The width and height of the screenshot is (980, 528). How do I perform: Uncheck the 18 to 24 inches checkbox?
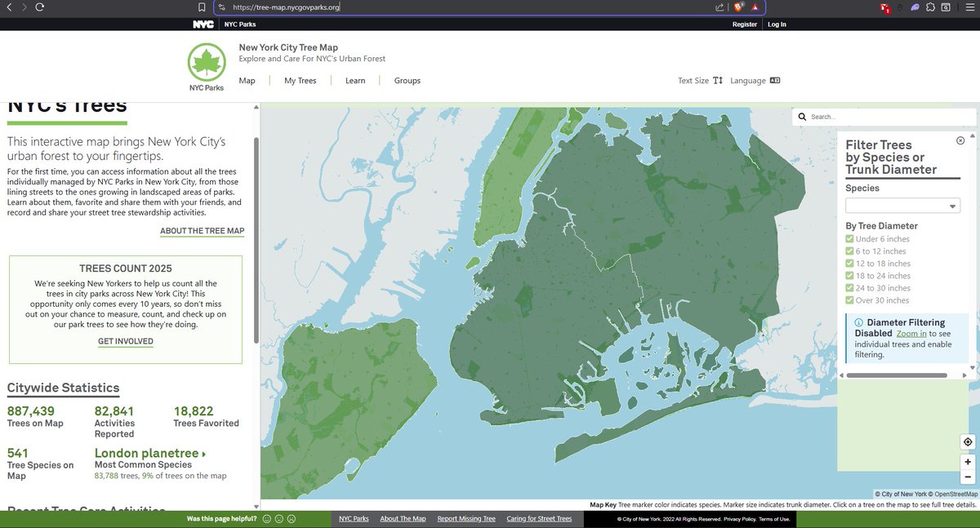(x=849, y=276)
